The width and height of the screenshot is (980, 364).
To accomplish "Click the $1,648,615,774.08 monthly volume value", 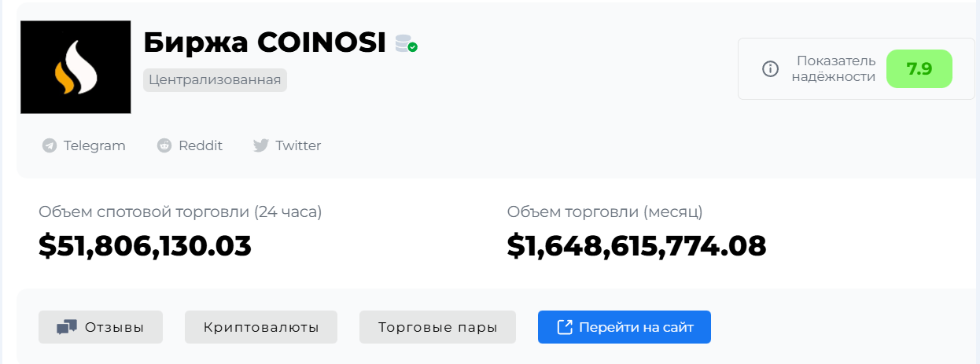I will click(x=636, y=246).
